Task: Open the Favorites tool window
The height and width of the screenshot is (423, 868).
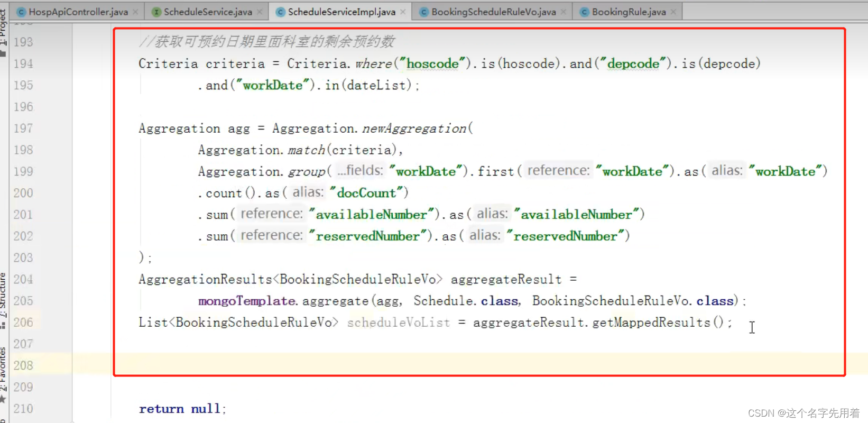Action: click(x=3, y=367)
